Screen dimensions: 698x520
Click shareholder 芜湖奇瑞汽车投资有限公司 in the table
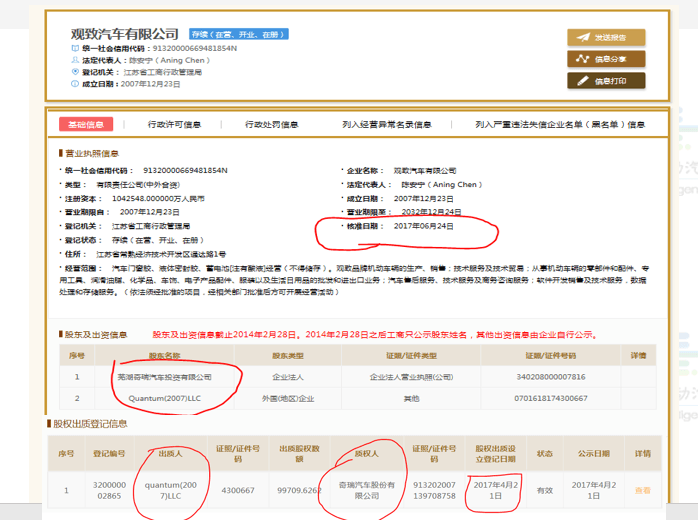pos(164,377)
